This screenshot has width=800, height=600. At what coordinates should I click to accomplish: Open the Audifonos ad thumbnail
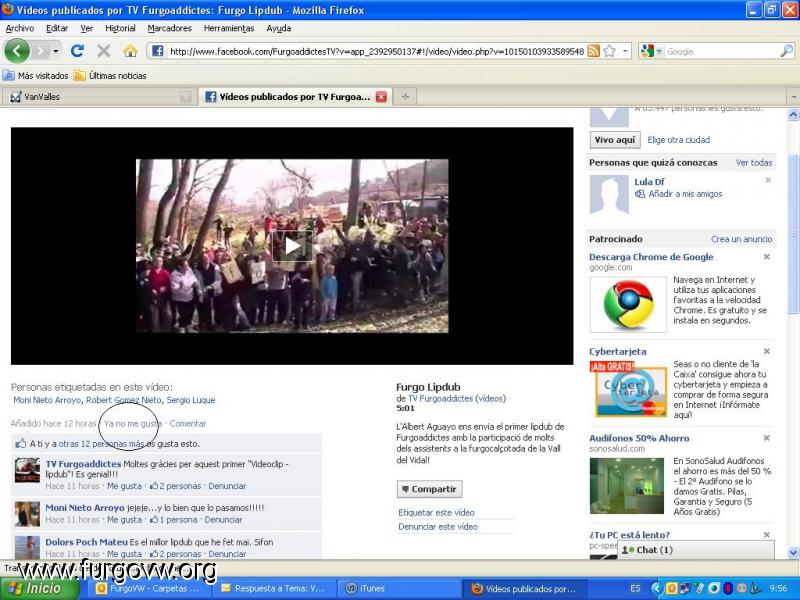coord(627,486)
